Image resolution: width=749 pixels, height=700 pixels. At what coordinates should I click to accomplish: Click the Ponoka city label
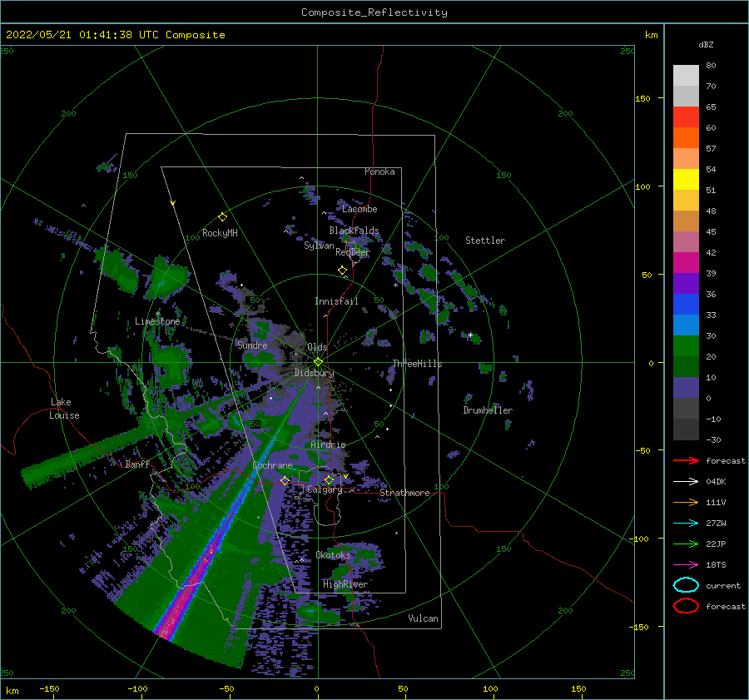pos(379,171)
